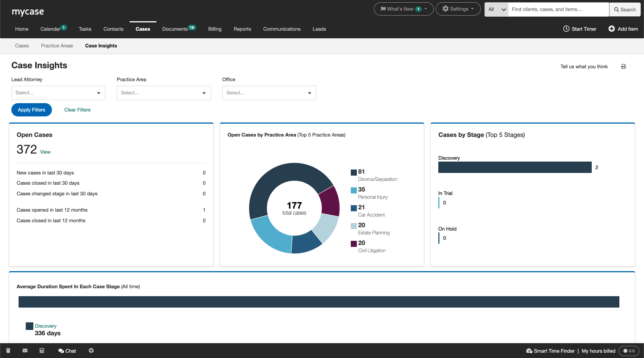644x358 pixels.
Task: Click the Civil Litigation legend color swatch
Action: coord(354,243)
